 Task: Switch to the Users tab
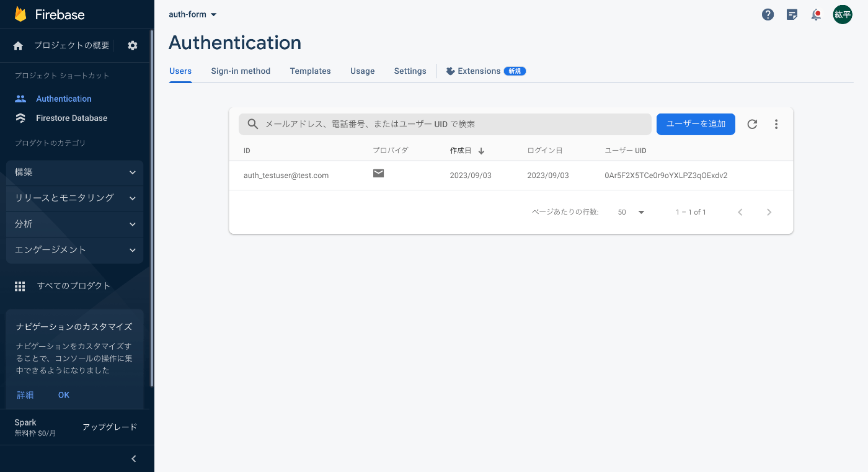click(x=180, y=71)
